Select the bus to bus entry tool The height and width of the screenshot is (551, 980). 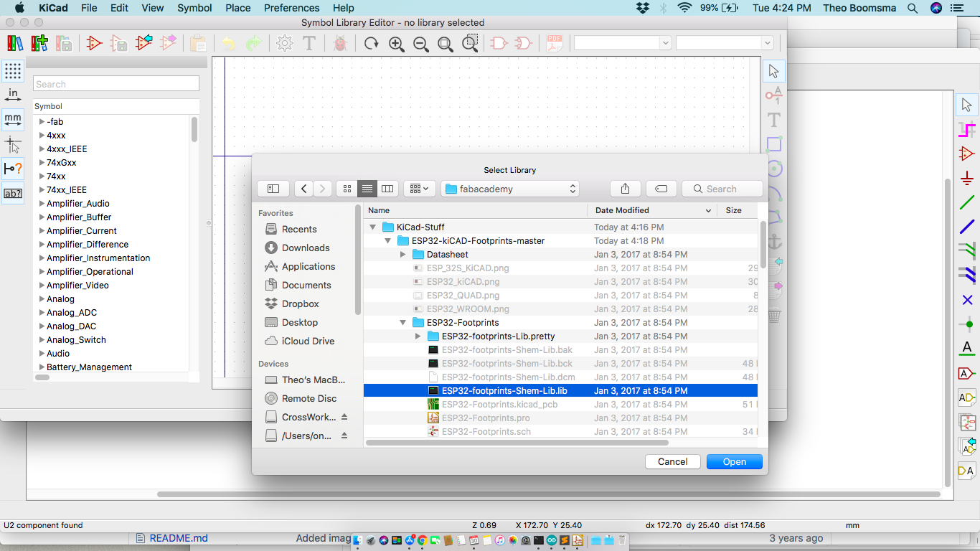(x=967, y=275)
